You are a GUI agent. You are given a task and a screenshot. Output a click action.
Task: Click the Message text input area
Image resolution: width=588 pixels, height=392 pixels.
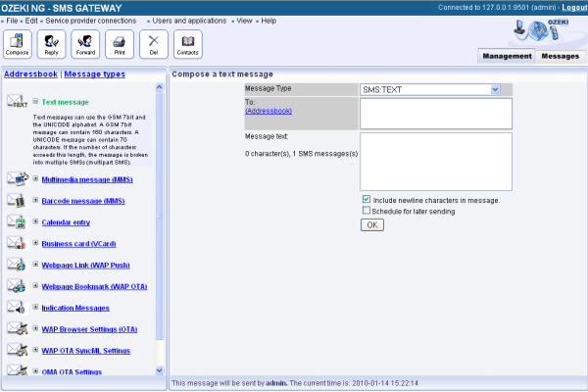pyautogui.click(x=436, y=162)
